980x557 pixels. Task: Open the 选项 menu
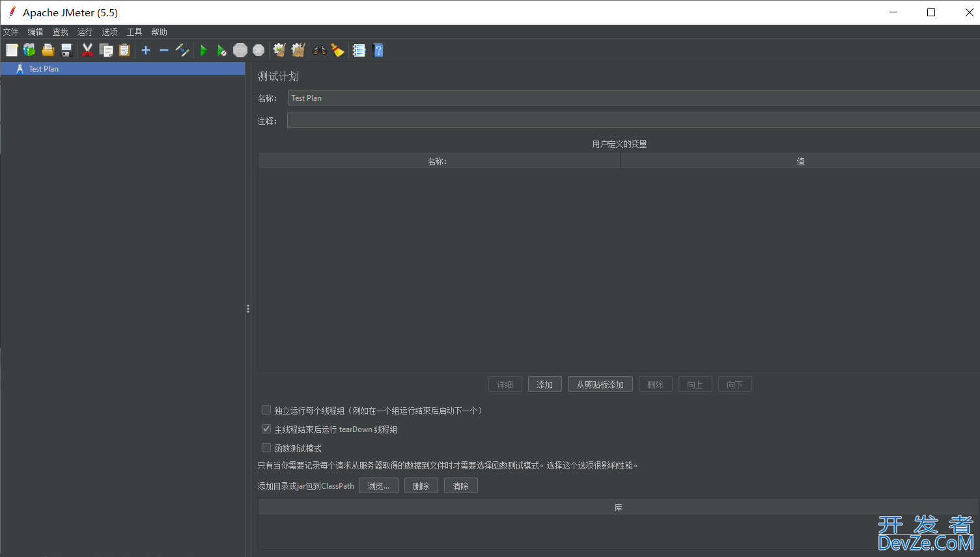tap(109, 32)
